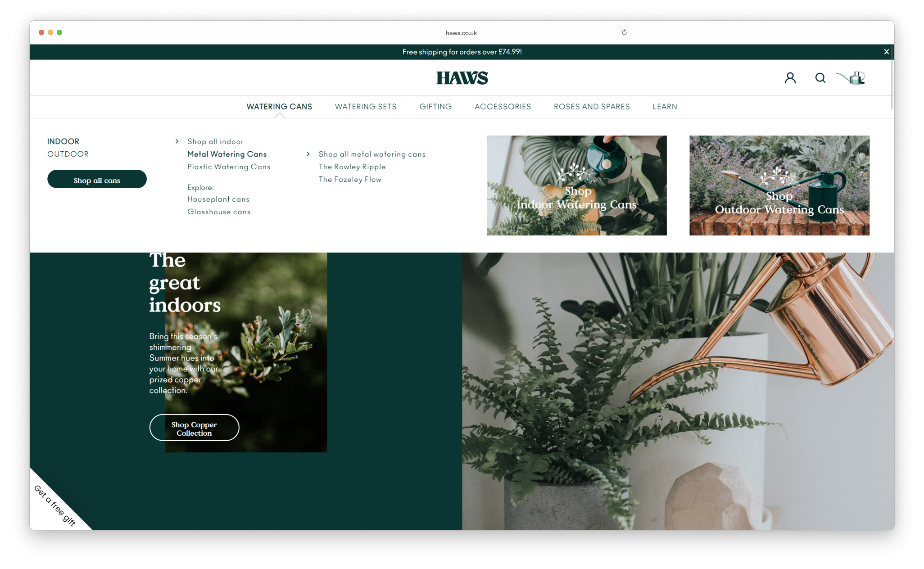Select the WATERING SETS menu item
Viewport: 924px width, 569px height.
pos(366,106)
